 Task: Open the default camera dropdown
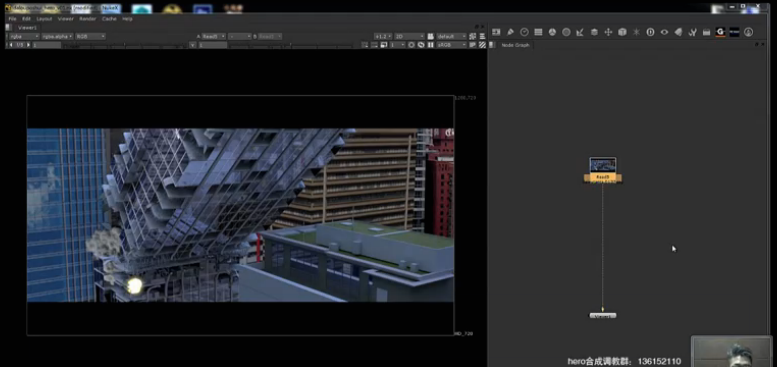tap(451, 37)
